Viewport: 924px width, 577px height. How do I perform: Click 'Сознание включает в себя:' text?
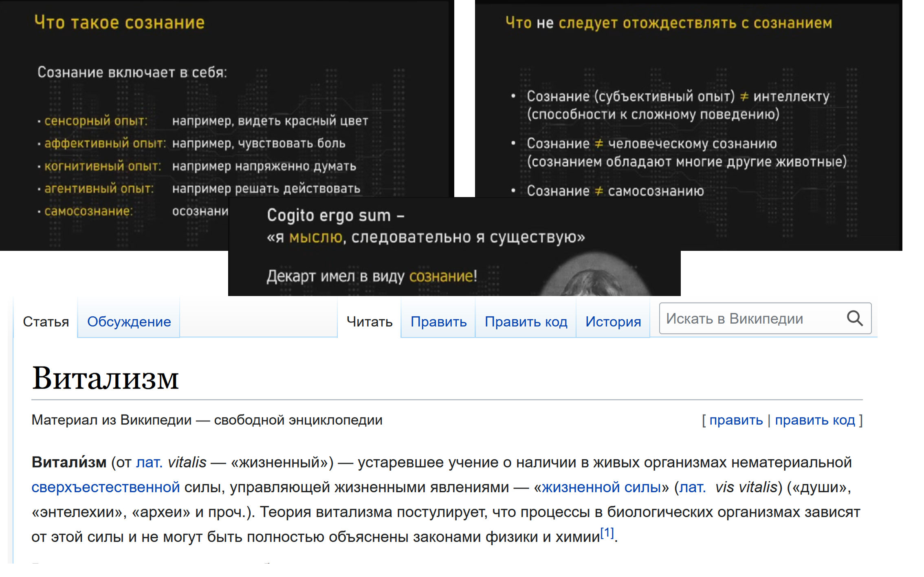coord(132,72)
